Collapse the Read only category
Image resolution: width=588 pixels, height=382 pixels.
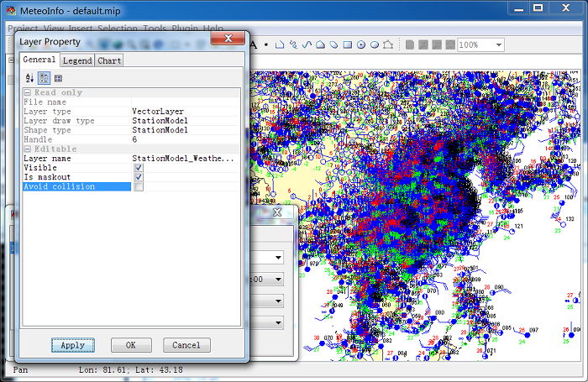[x=28, y=92]
